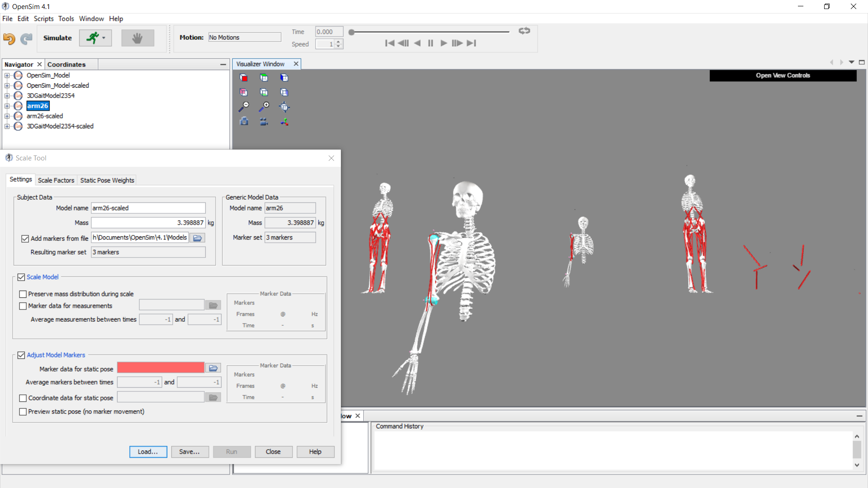Enable Preserve mass distribution during scale
The width and height of the screenshot is (868, 488).
click(x=23, y=294)
